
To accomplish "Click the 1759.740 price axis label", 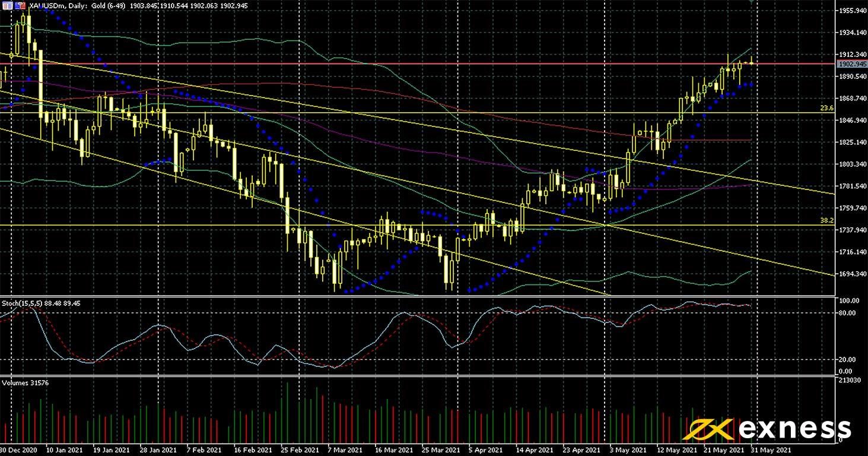I will click(853, 208).
